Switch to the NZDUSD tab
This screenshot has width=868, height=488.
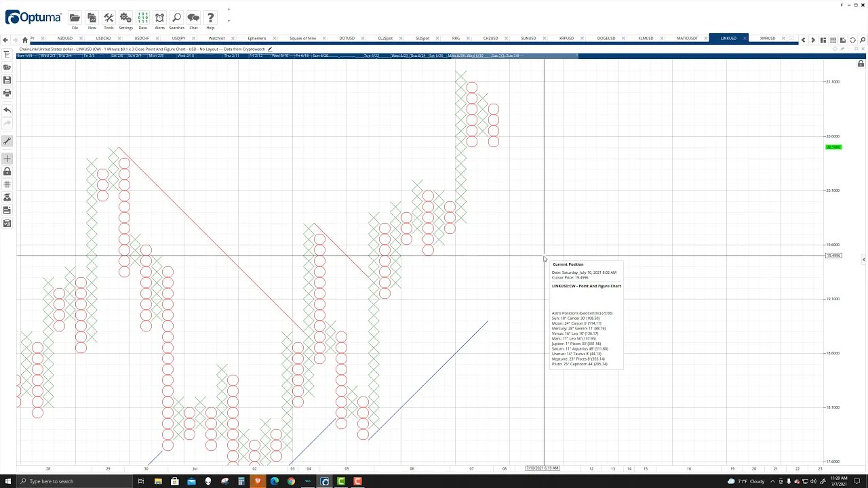[64, 39]
